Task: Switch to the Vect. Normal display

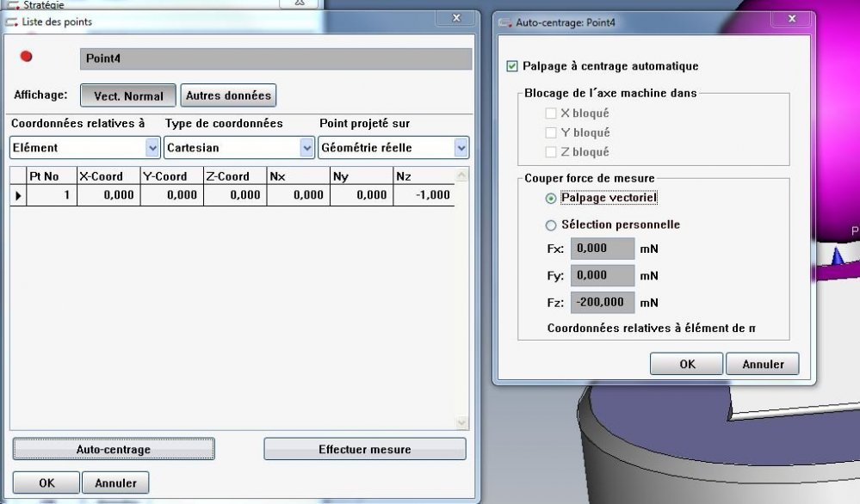Action: 128,95
